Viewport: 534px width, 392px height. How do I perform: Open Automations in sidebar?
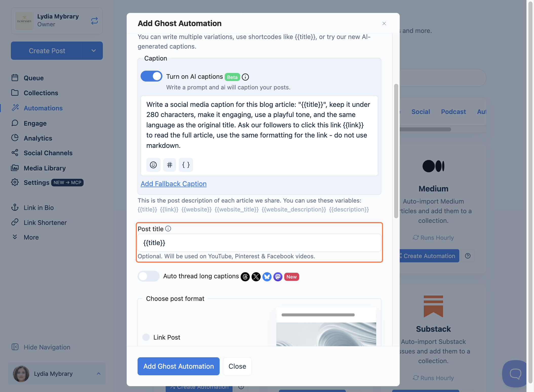coord(43,108)
